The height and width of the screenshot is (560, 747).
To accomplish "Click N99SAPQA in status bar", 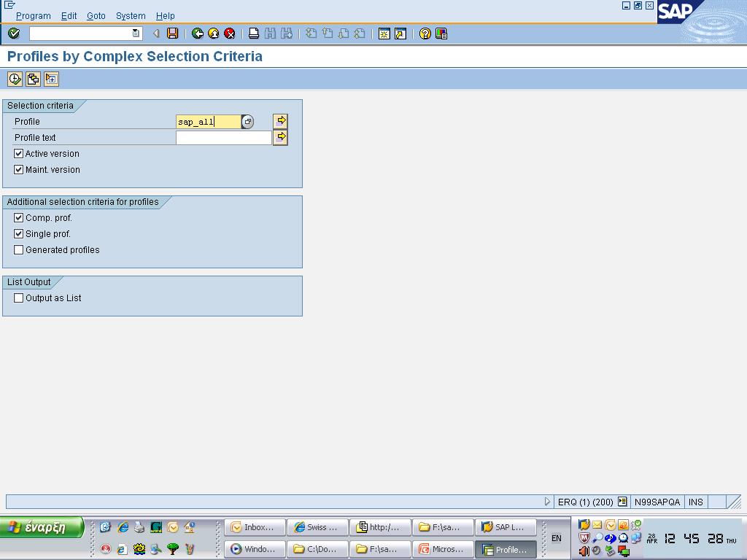I will click(x=657, y=502).
